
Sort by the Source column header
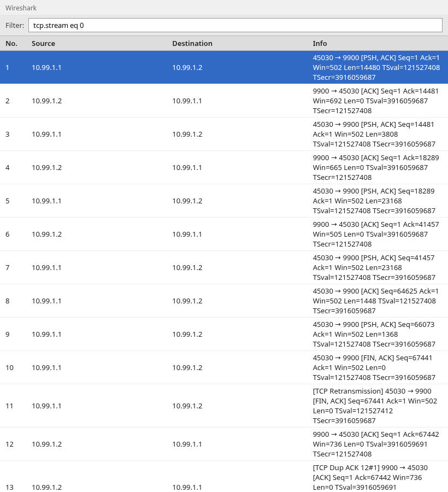[43, 43]
